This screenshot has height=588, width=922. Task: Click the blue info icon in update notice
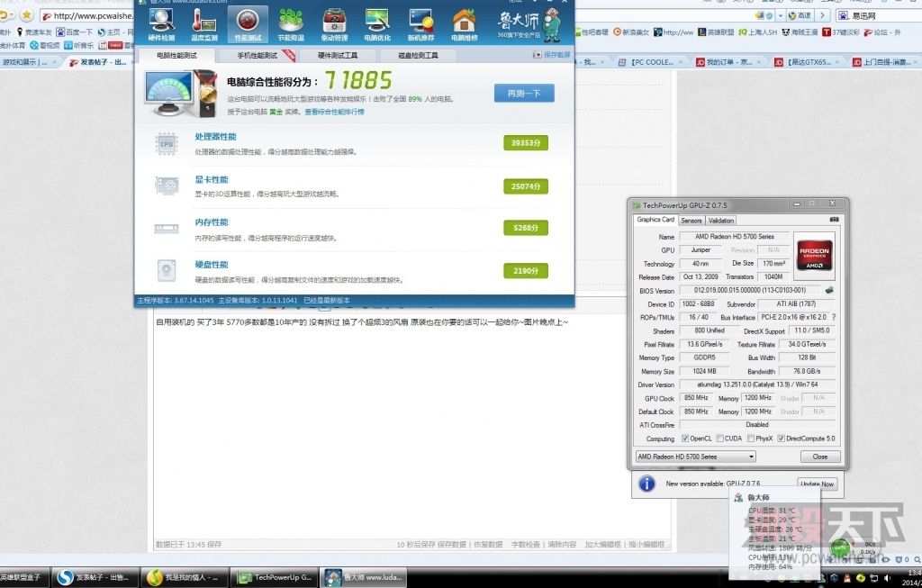(646, 484)
